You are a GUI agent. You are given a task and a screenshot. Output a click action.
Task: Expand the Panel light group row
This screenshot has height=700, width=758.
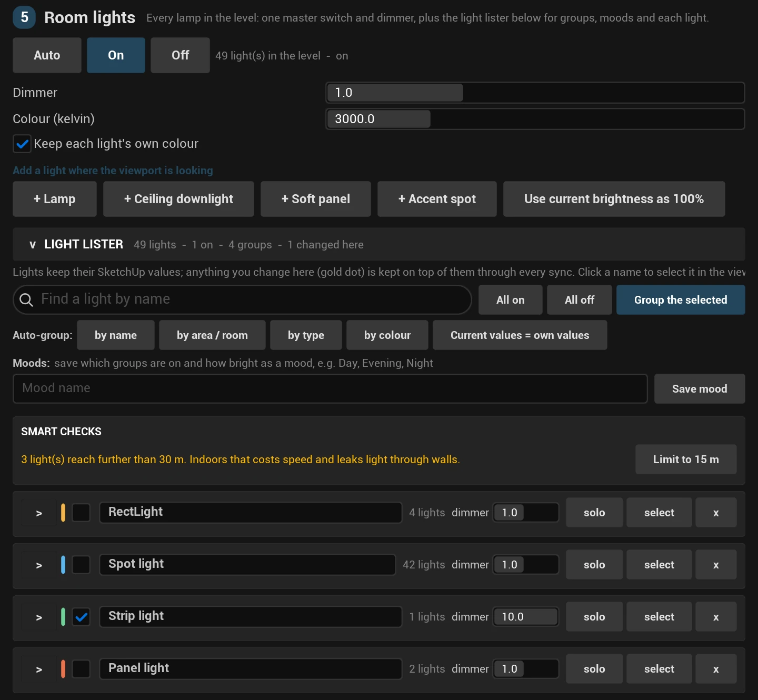tap(39, 669)
